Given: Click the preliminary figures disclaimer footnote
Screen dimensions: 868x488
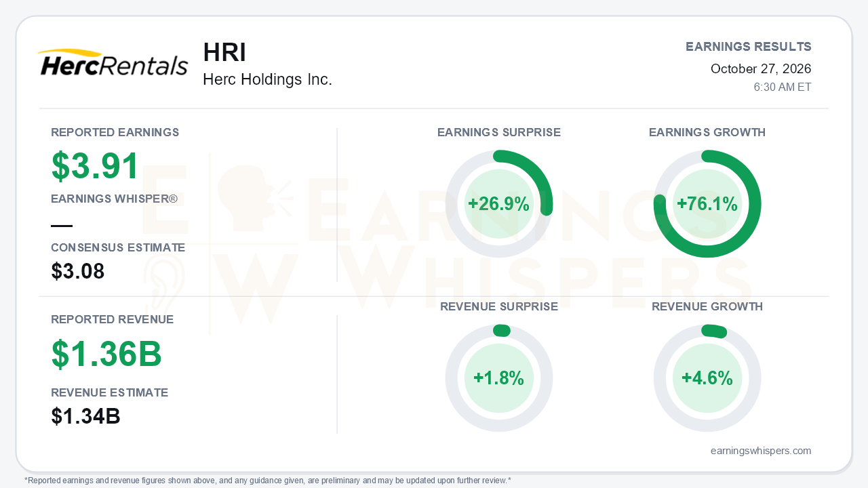Looking at the screenshot, I should point(268,481).
